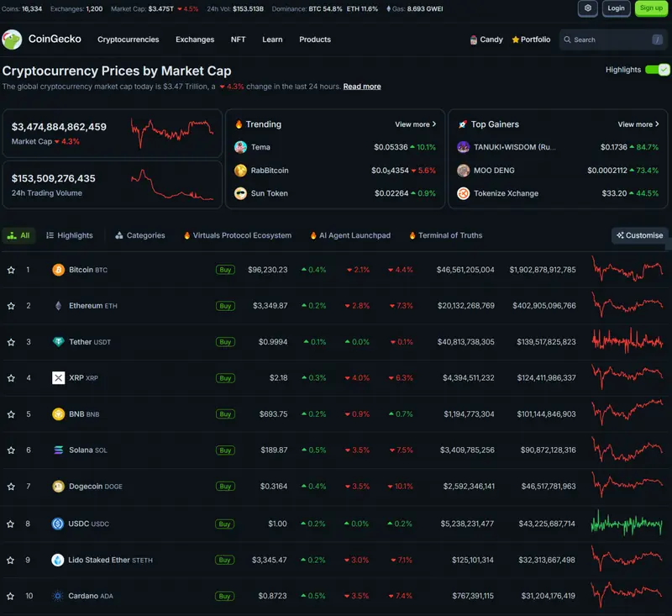Expand Top Gainers via View more

tap(638, 124)
